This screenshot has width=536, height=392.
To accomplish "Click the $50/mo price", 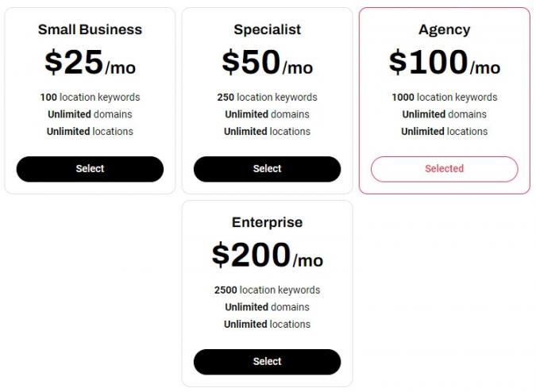I will (x=267, y=63).
